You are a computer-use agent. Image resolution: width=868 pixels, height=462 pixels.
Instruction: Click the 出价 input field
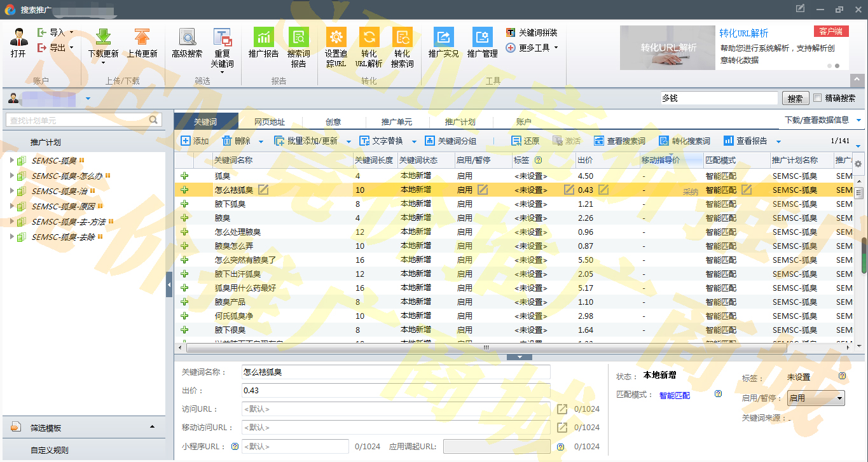(396, 390)
